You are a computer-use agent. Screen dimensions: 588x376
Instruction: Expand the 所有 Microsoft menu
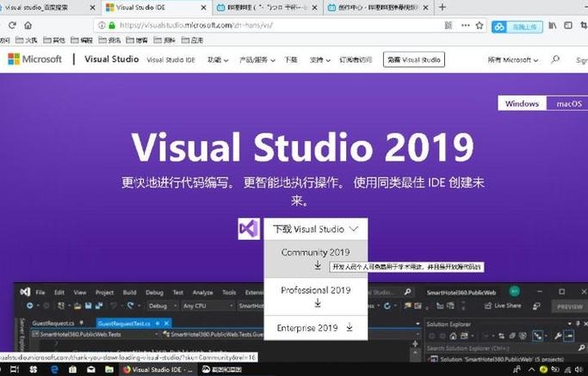(x=513, y=60)
